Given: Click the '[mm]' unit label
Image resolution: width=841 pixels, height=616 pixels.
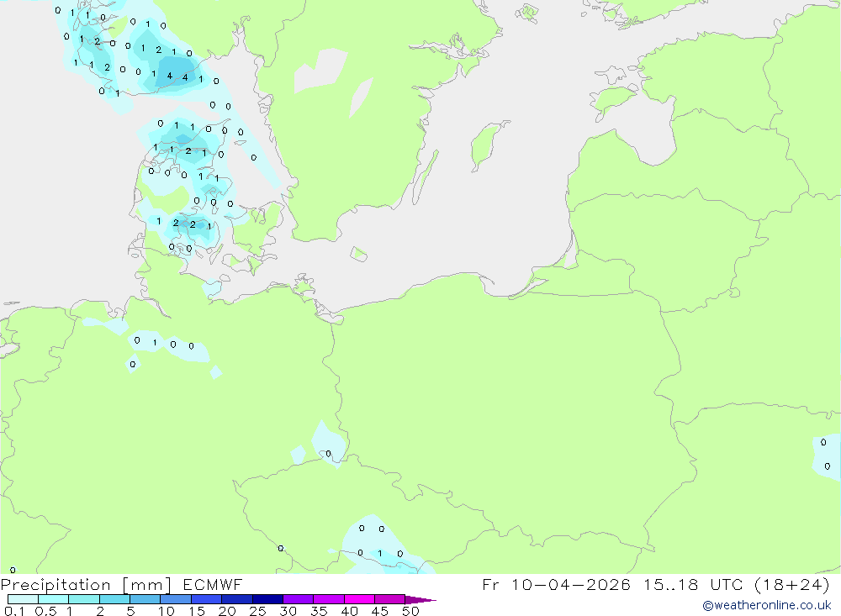Looking at the screenshot, I should click(x=146, y=585).
